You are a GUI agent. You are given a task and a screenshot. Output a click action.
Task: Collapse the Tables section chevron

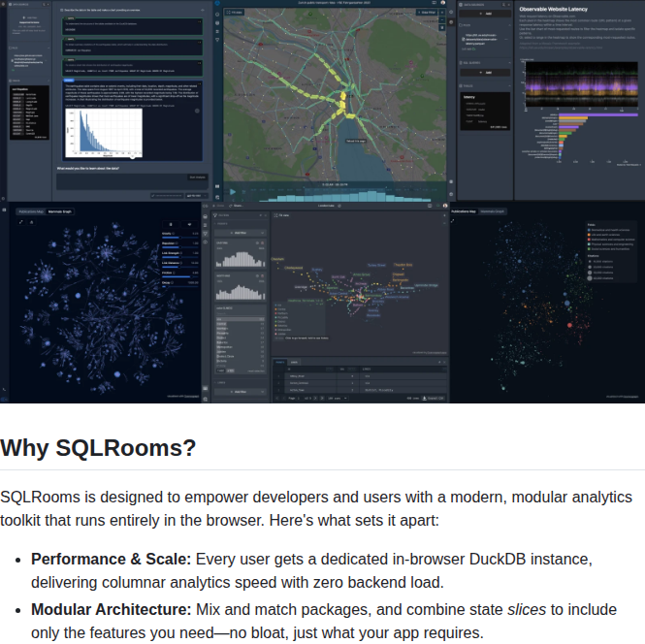(509, 85)
